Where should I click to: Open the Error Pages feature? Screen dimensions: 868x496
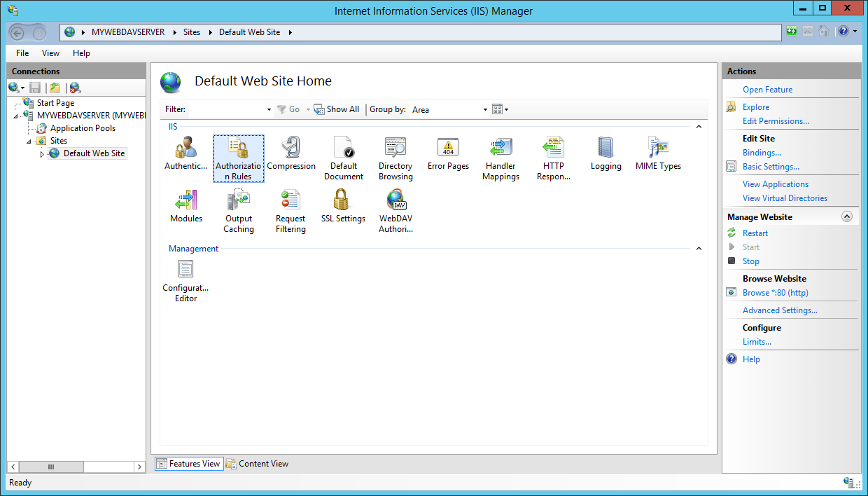(448, 154)
